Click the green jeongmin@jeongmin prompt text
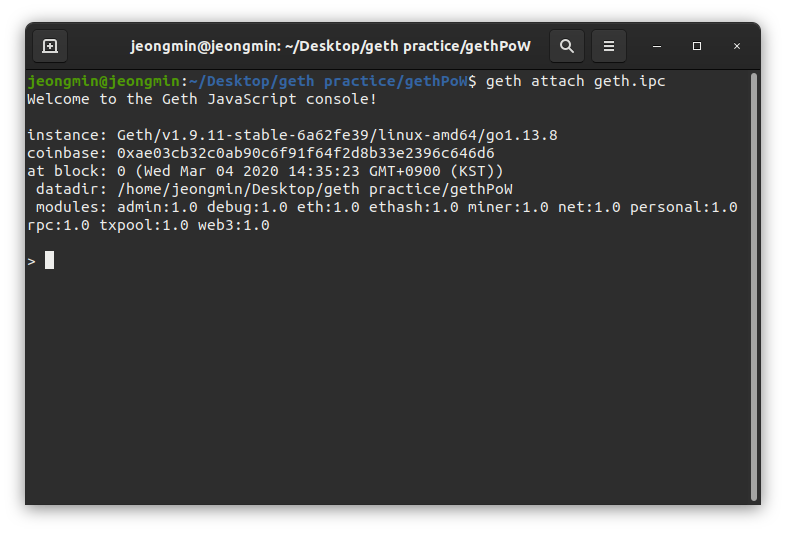786x533 pixels. click(x=103, y=81)
